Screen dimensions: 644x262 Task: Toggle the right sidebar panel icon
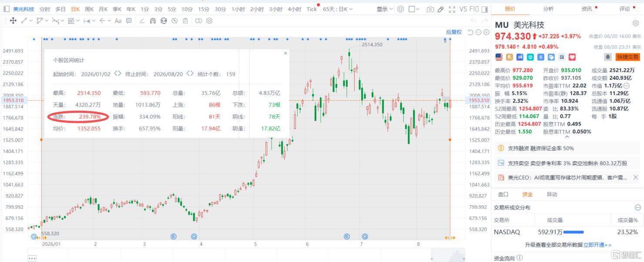coord(485,9)
